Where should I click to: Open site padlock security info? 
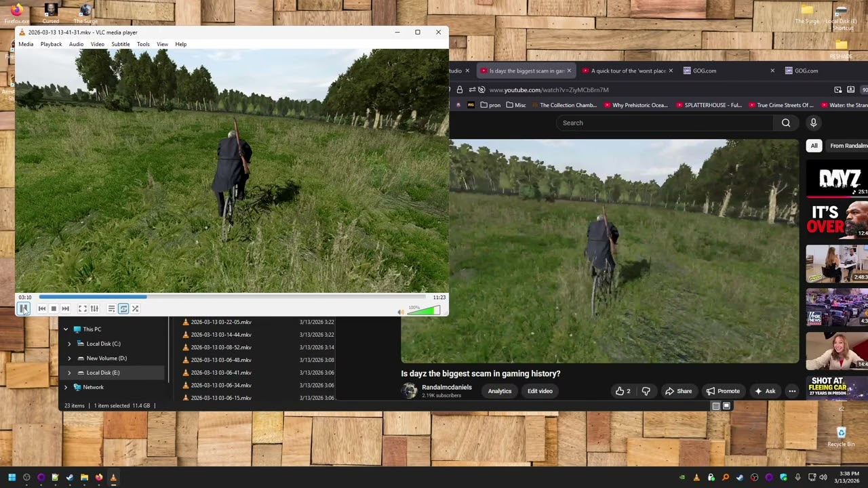460,89
